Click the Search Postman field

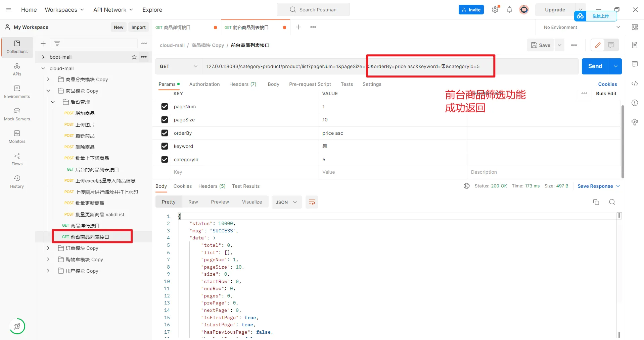313,10
